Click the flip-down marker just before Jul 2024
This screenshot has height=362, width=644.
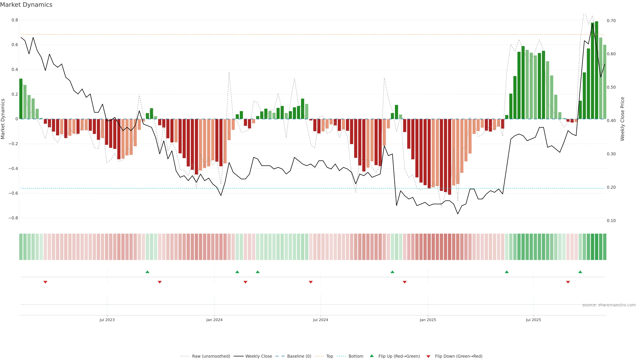click(x=310, y=282)
